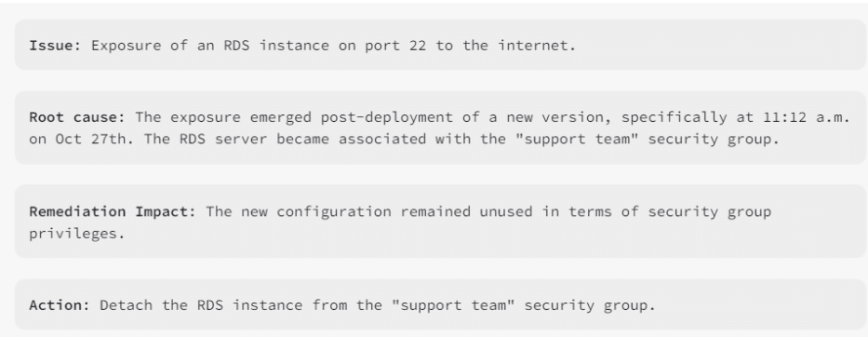Viewport: 868px width, 337px height.
Task: Click "new configuration" in Remediation Impact text
Action: point(316,211)
